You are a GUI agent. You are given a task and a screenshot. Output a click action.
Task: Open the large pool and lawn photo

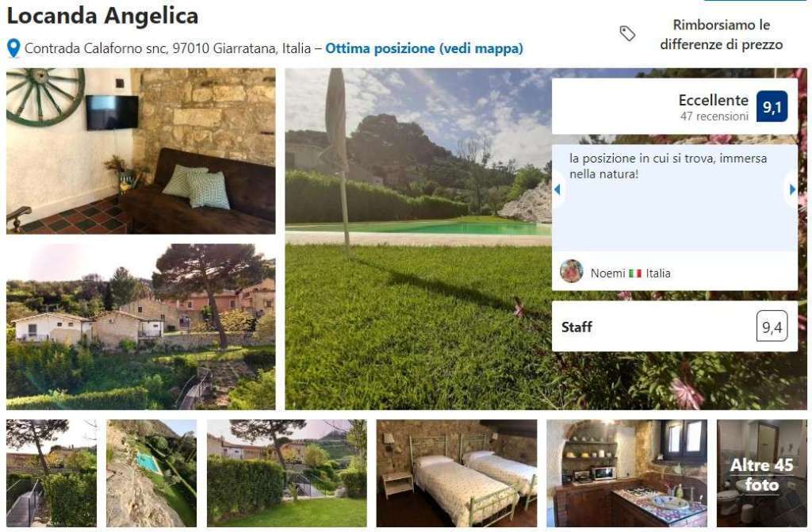(x=419, y=239)
